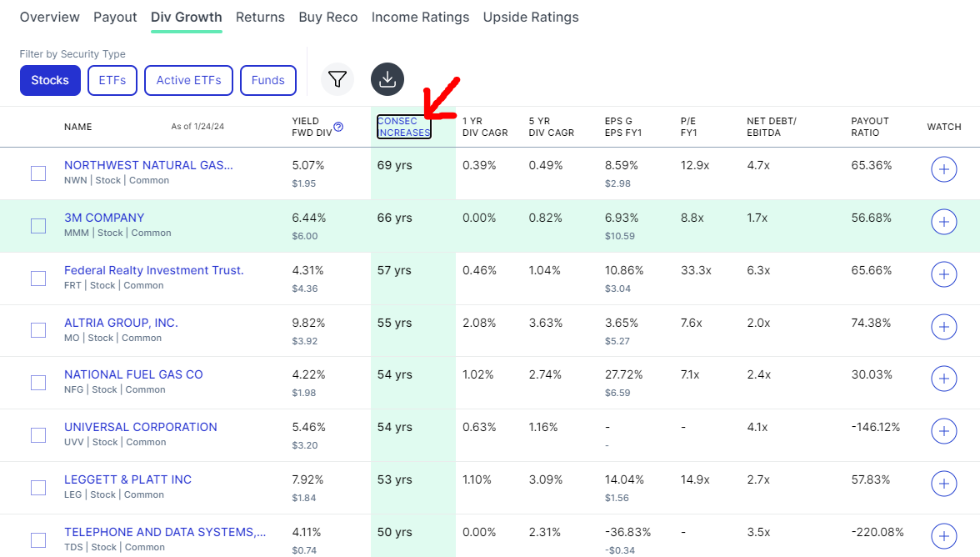
Task: Filter by Funds security type
Action: pos(268,81)
